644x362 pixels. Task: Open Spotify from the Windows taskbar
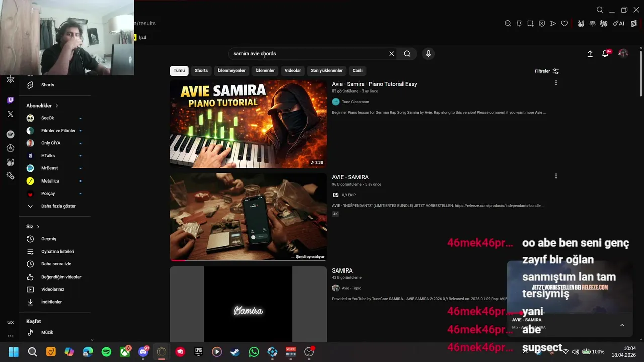106,352
